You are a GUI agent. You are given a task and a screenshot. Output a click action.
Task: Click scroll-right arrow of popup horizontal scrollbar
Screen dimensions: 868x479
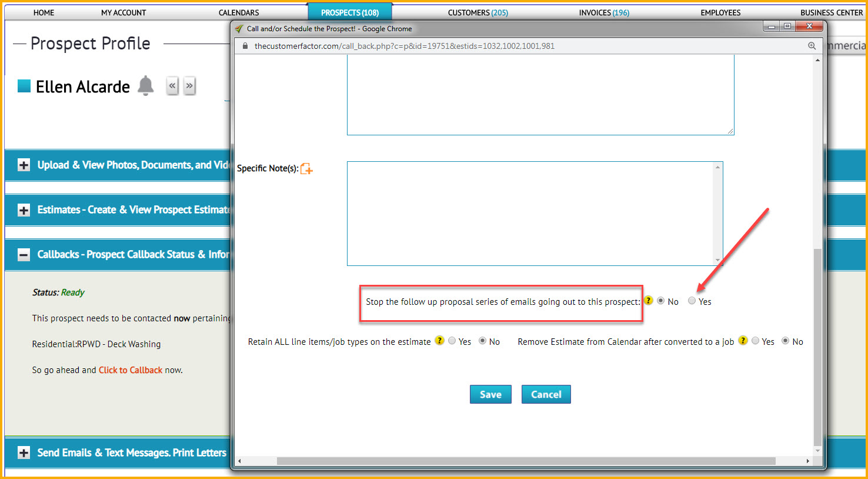point(808,461)
